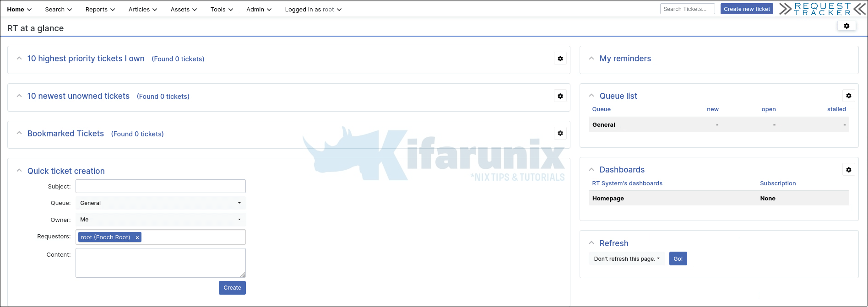The width and height of the screenshot is (868, 307).
Task: Click the "Subscription" column header
Action: [778, 183]
